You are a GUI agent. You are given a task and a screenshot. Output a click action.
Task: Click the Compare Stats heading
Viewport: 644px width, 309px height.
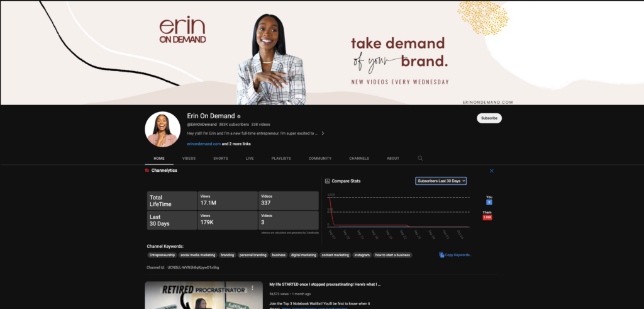click(x=347, y=181)
